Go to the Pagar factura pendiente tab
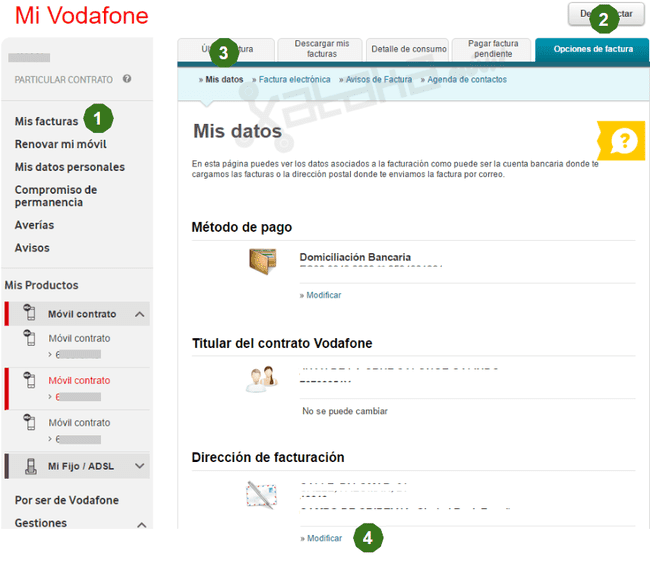The width and height of the screenshot is (650, 579). 492,49
